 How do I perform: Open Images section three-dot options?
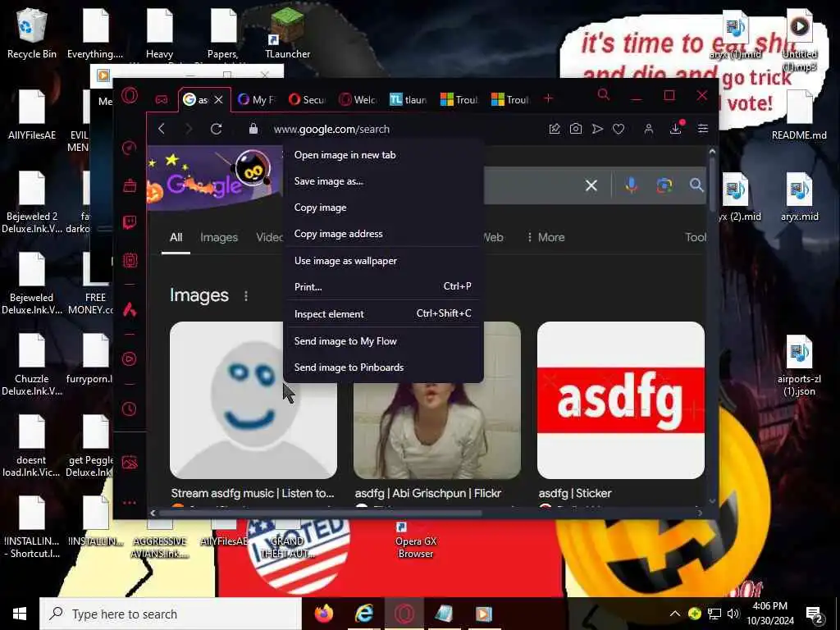click(246, 295)
